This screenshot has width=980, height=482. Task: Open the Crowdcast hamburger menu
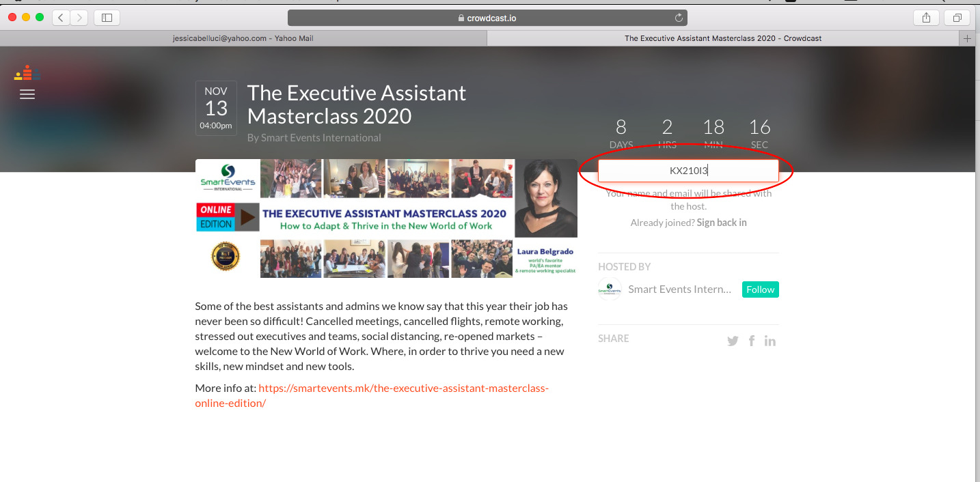(x=27, y=94)
